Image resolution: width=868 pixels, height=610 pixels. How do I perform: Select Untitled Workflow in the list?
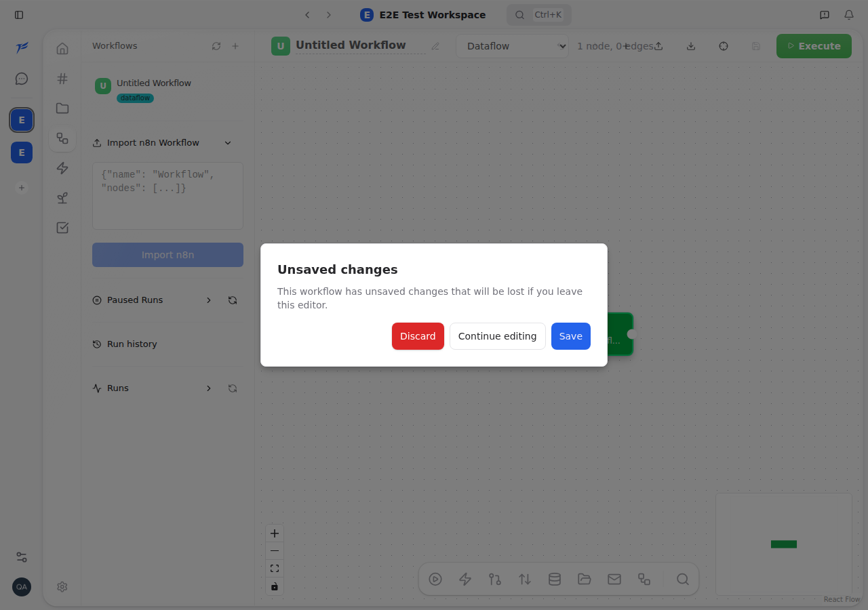pos(167,89)
